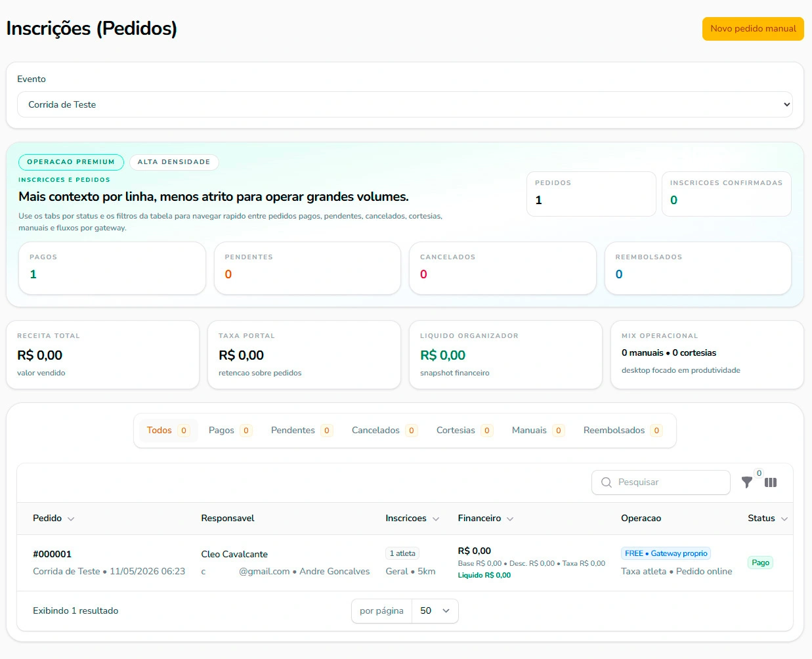The width and height of the screenshot is (812, 659).
Task: Click the responsible name Cleo Cavalcante
Action: tap(234, 554)
